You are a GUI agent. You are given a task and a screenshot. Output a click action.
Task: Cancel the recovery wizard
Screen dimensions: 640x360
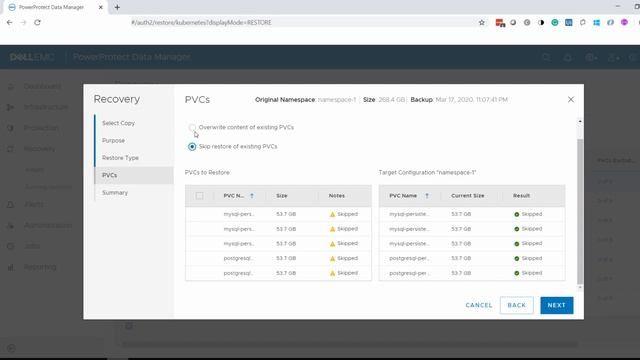click(479, 305)
